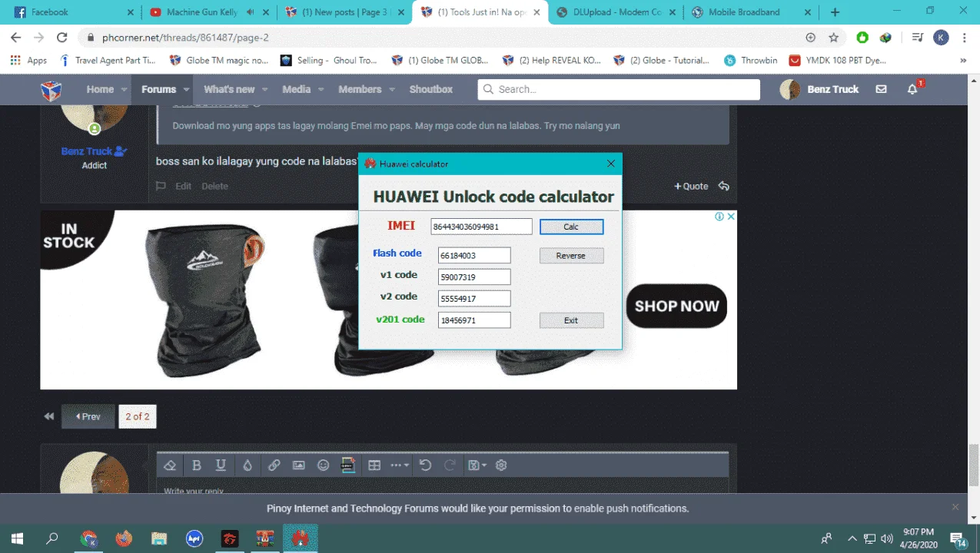The width and height of the screenshot is (980, 553).
Task: Click the v2 code field
Action: point(474,298)
